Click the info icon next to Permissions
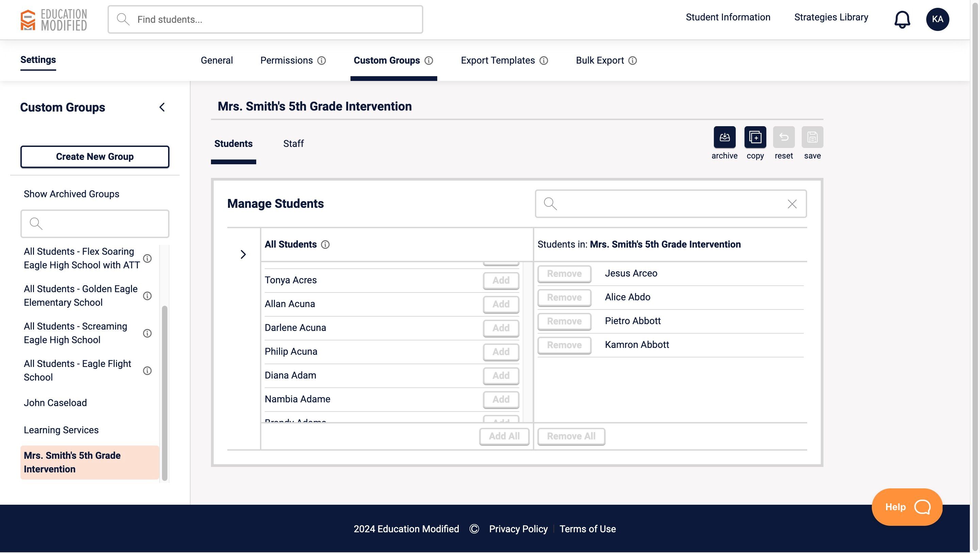The image size is (980, 553). (322, 61)
